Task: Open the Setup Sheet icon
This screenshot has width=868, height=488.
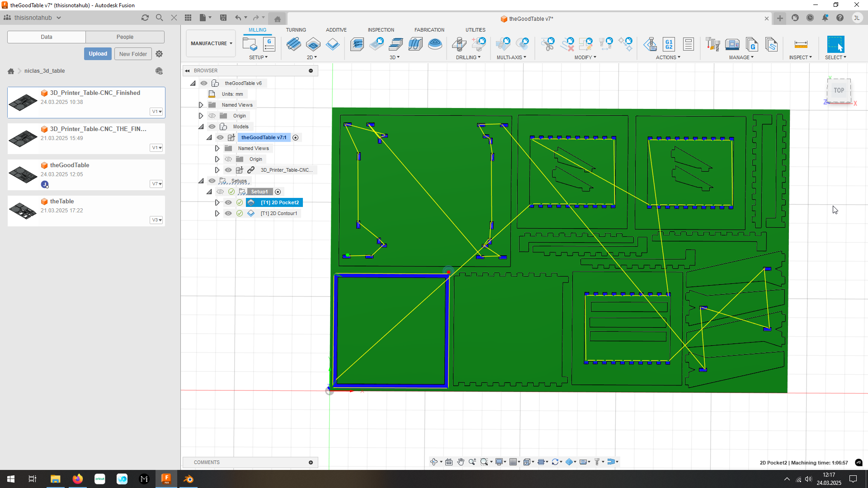Action: click(x=689, y=44)
